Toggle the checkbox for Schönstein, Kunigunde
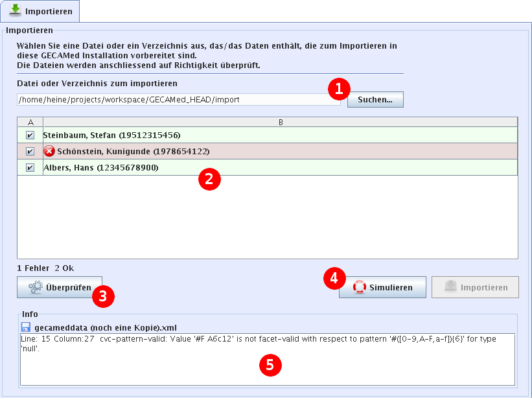This screenshot has width=532, height=398. (x=30, y=152)
